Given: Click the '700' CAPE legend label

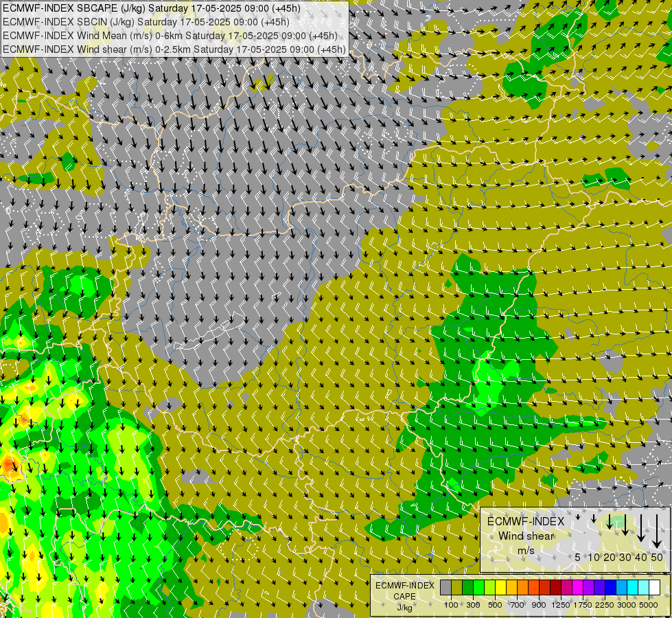Looking at the screenshot, I should (x=518, y=605).
